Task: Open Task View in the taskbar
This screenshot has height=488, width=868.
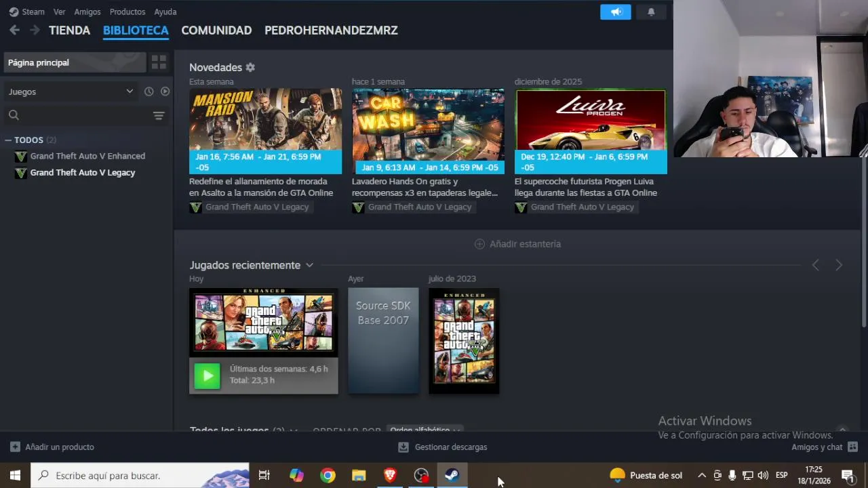Action: tap(264, 475)
